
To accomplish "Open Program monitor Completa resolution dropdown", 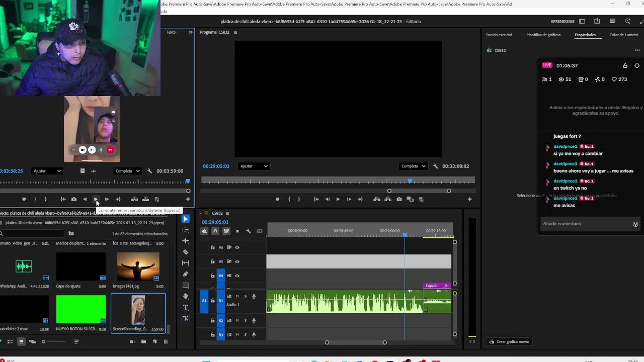I will tap(413, 166).
